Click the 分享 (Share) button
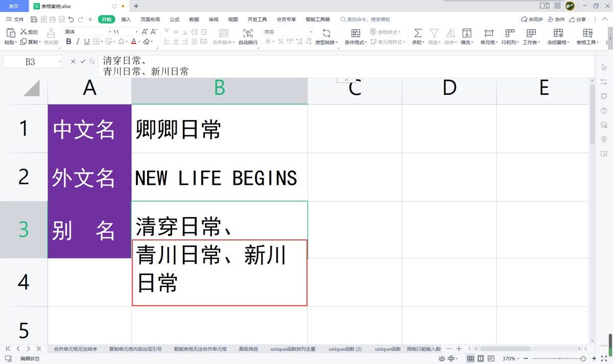Image resolution: width=613 pixels, height=364 pixels. [578, 19]
